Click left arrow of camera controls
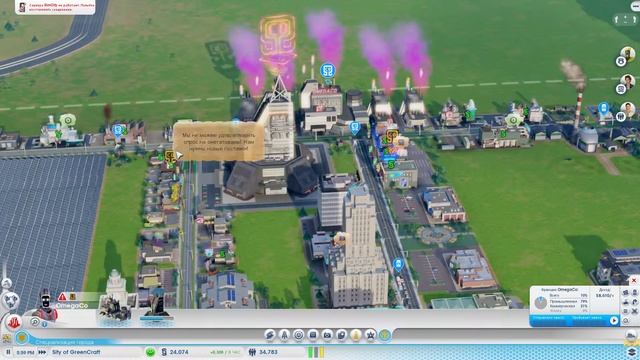640x360 pixels. (616, 20)
